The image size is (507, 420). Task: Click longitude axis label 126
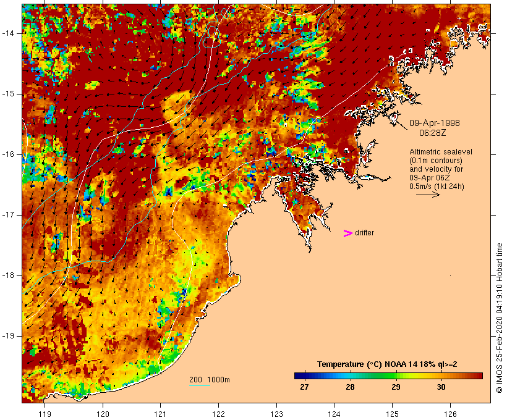[x=450, y=414]
